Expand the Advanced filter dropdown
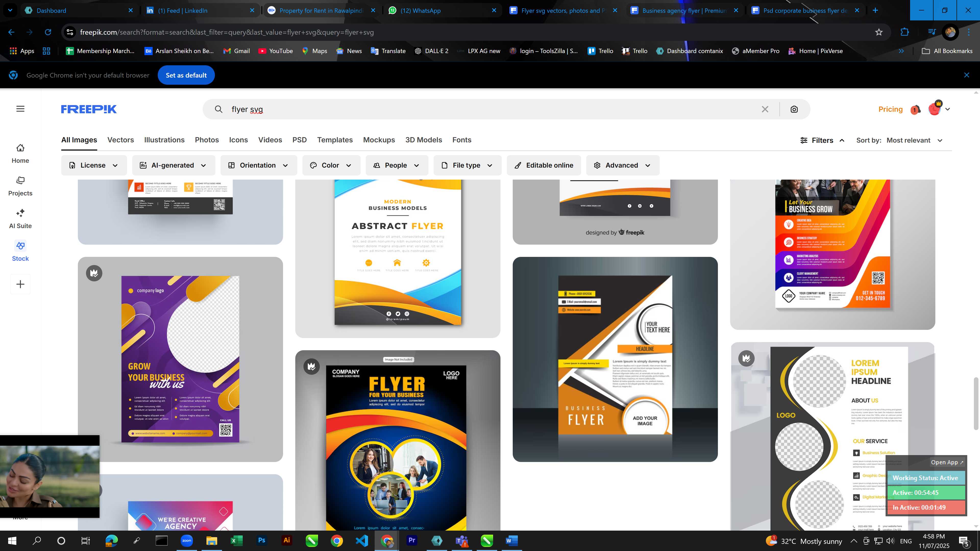Image resolution: width=980 pixels, height=551 pixels. pyautogui.click(x=622, y=165)
